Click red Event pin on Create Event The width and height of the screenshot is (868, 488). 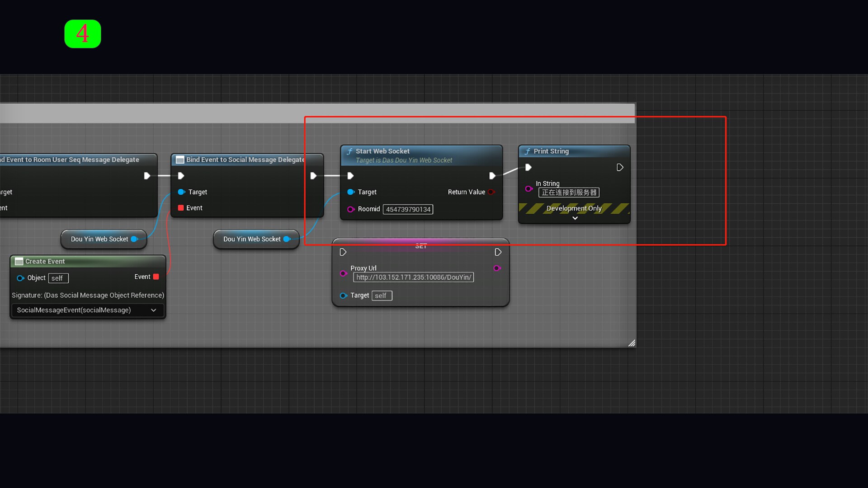156,277
